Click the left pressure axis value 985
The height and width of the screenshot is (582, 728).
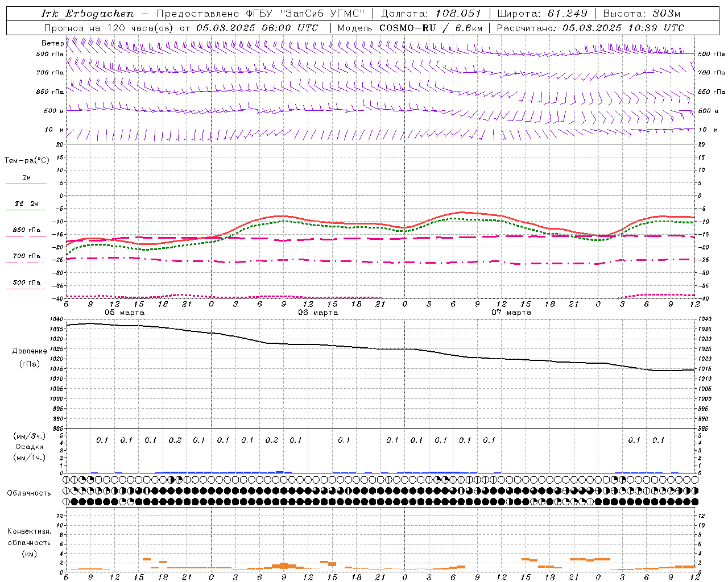[x=57, y=429]
